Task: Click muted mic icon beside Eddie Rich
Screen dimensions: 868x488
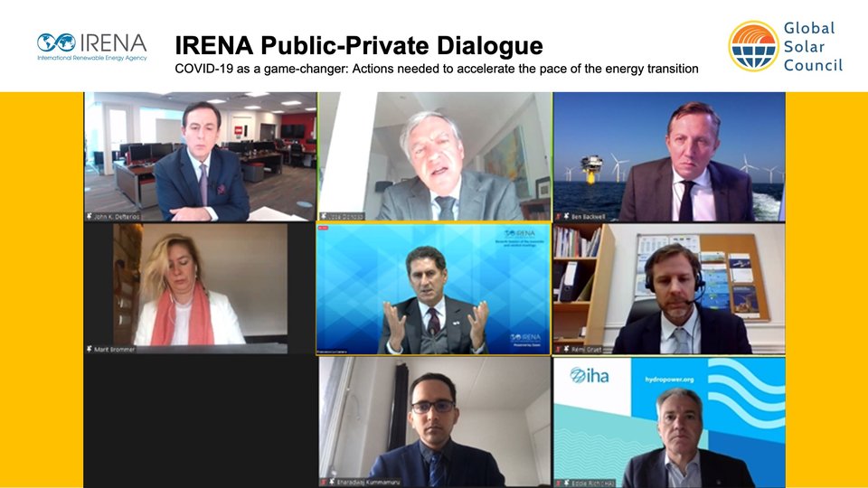Action: (x=566, y=483)
